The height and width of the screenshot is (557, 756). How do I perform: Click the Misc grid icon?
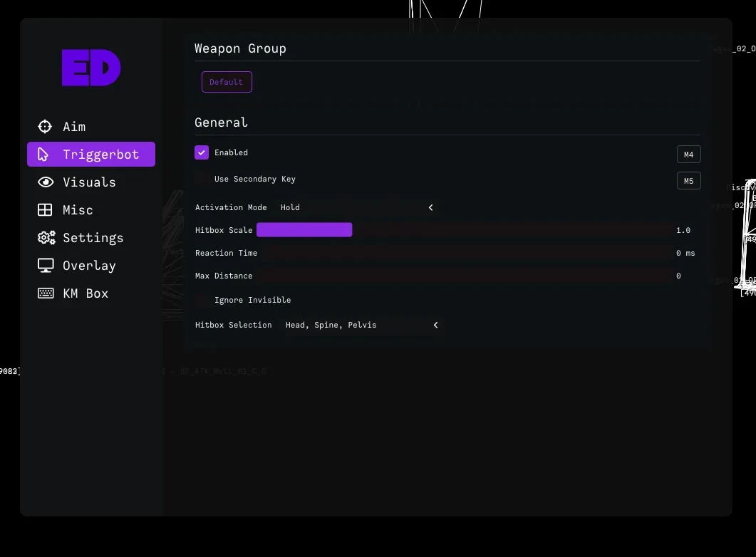click(45, 209)
